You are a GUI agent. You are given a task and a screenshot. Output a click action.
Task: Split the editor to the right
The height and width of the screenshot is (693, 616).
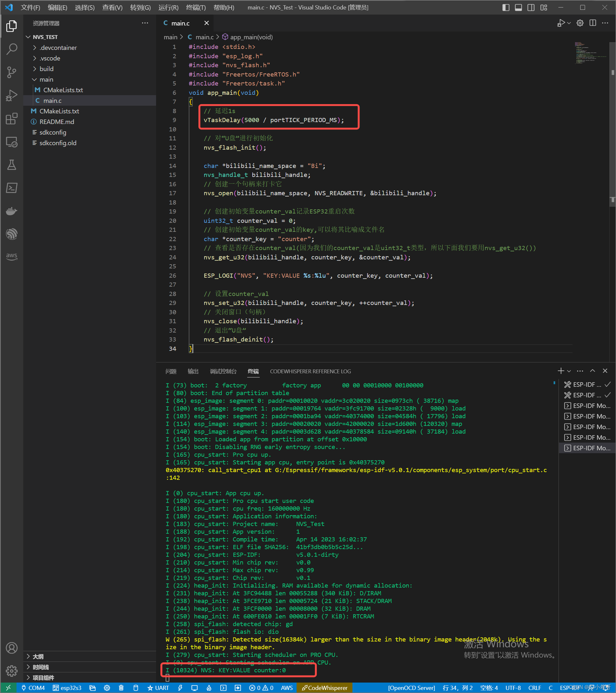(593, 23)
